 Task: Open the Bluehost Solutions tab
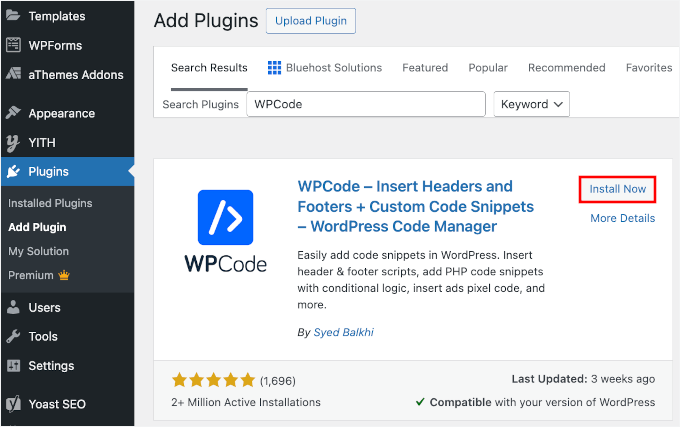[325, 68]
